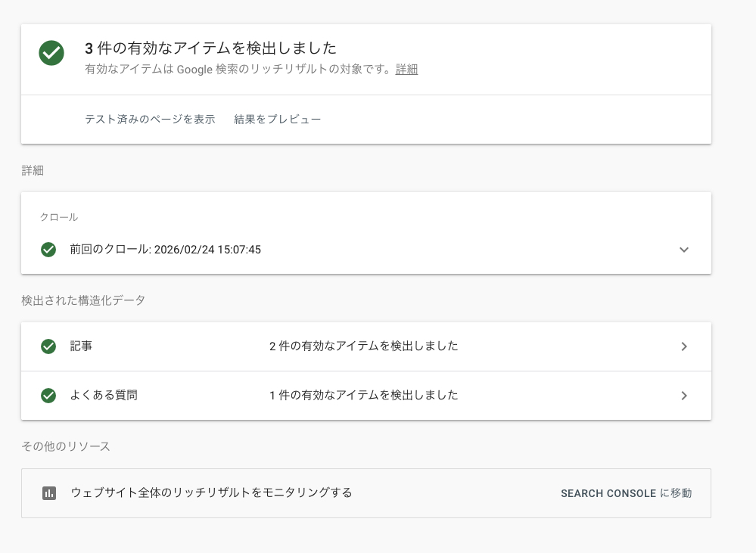Image resolution: width=756 pixels, height=553 pixels.
Task: Select the 記事 row label
Action: pyautogui.click(x=82, y=346)
